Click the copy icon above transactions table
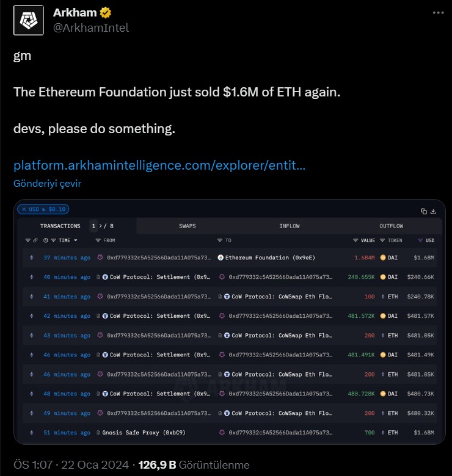Image resolution: width=452 pixels, height=476 pixels. [424, 211]
